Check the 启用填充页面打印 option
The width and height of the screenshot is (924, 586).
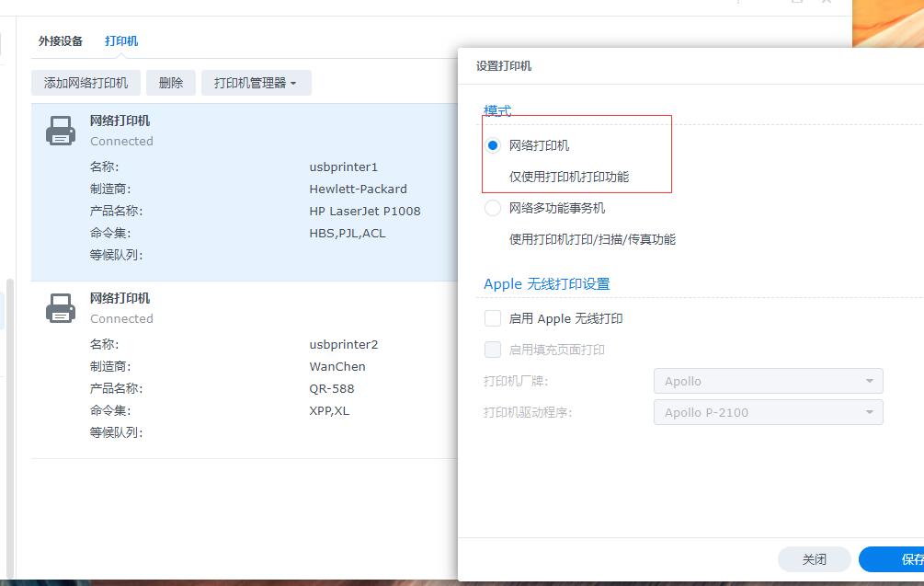pyautogui.click(x=493, y=349)
